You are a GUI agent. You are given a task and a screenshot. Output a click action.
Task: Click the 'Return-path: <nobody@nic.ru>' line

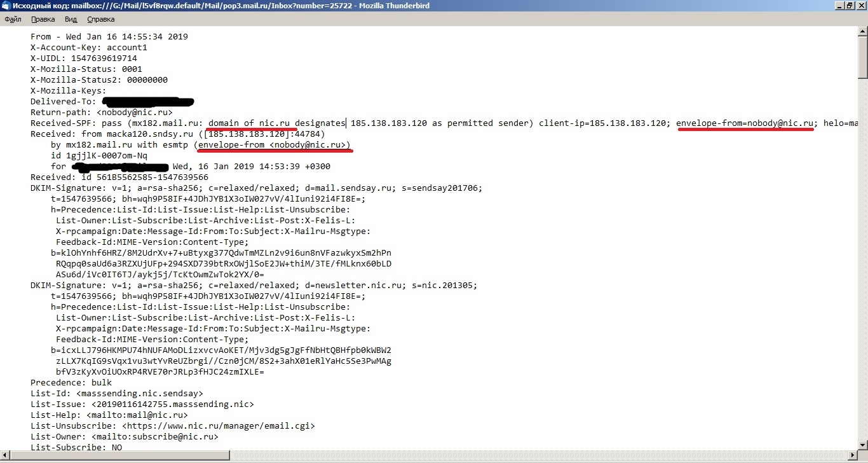(102, 112)
